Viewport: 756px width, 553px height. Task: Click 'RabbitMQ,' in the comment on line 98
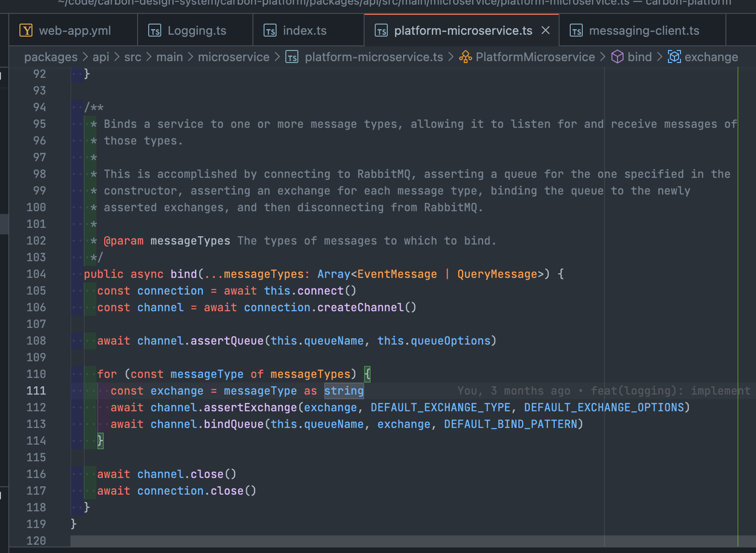click(x=387, y=174)
